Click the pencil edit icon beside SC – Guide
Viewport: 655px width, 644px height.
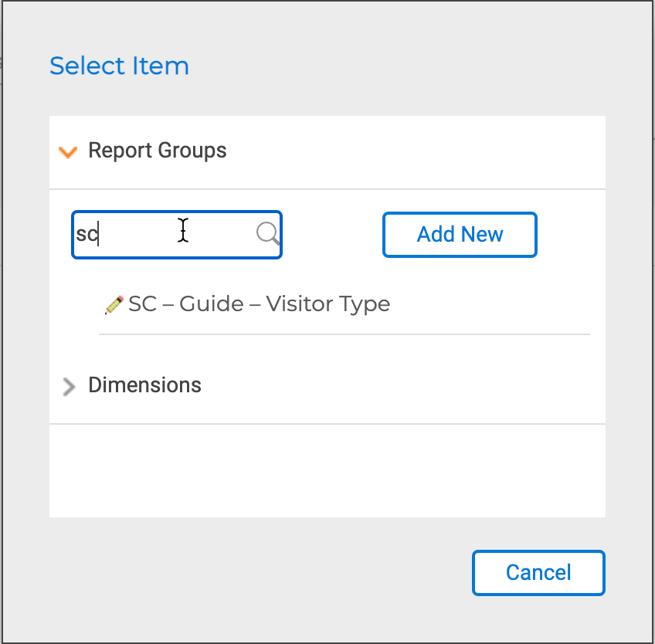coord(114,305)
